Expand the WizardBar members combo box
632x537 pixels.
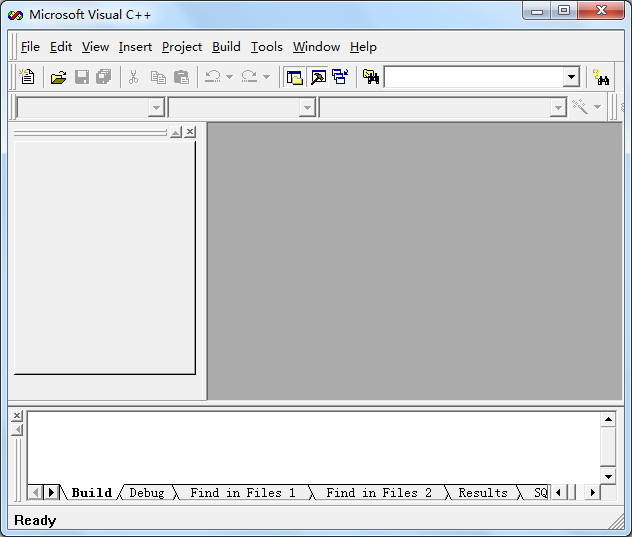558,108
